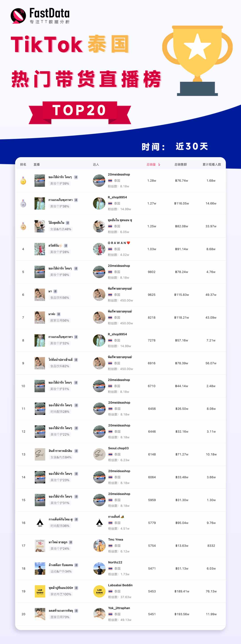
Task: Click rank 17 livestream thumbnail
Action: (40, 546)
